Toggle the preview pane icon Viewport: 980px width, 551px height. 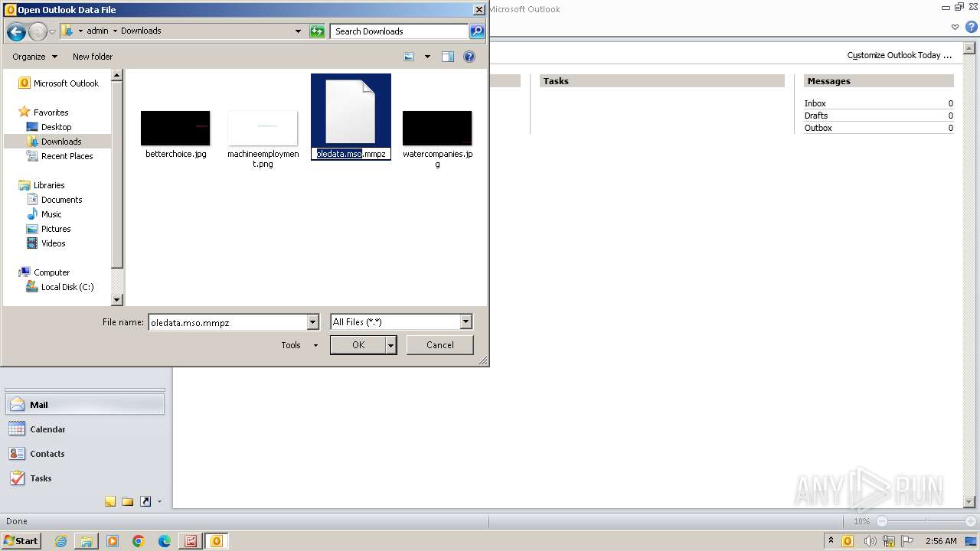(x=448, y=57)
